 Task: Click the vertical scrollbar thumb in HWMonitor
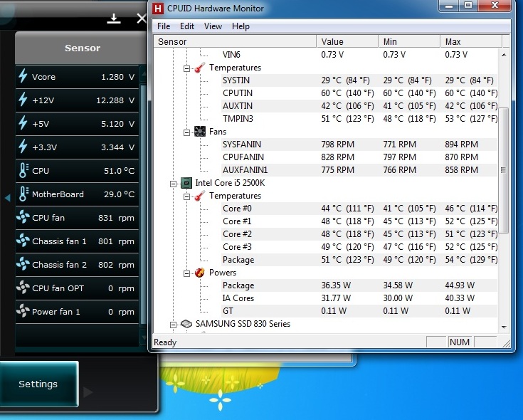click(504, 169)
